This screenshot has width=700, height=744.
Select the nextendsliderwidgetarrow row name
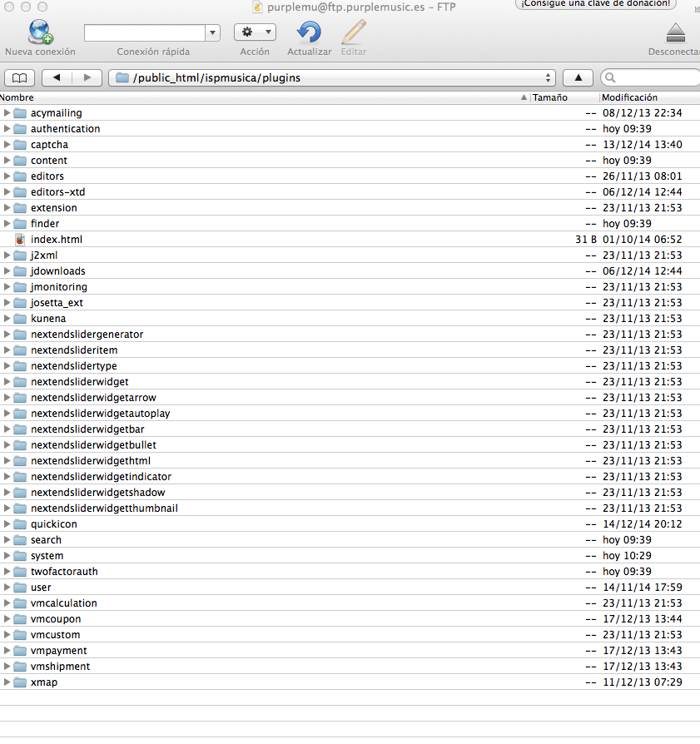click(93, 398)
